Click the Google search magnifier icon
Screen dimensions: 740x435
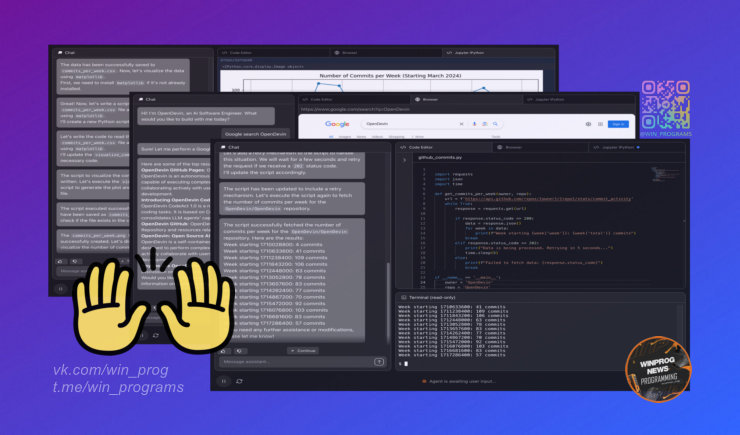(495, 124)
